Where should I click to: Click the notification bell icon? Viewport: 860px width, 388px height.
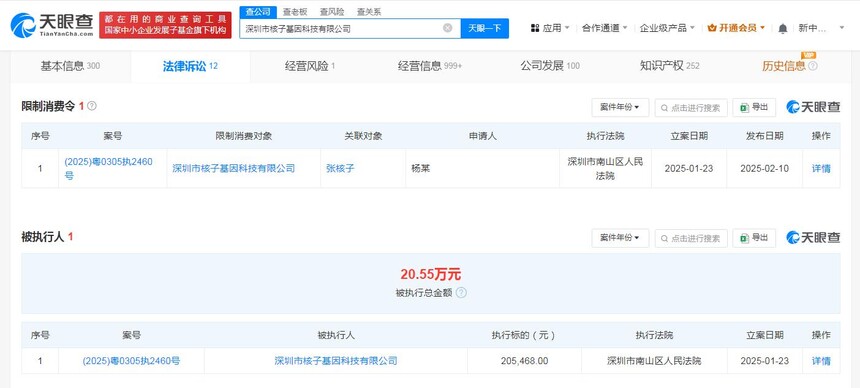[783, 28]
